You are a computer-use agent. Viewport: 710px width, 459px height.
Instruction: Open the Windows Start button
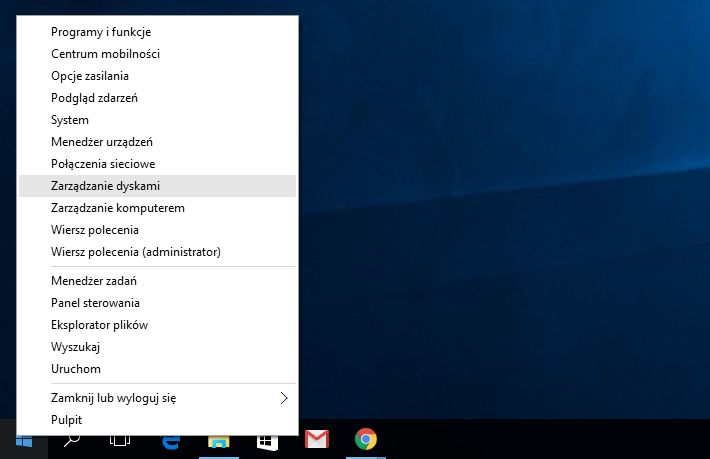[24, 440]
